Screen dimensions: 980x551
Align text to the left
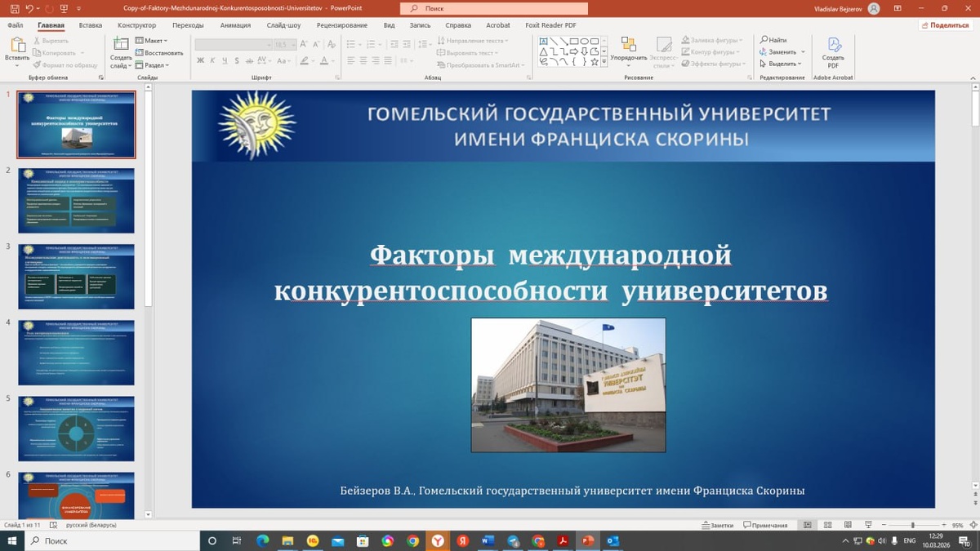coord(351,60)
